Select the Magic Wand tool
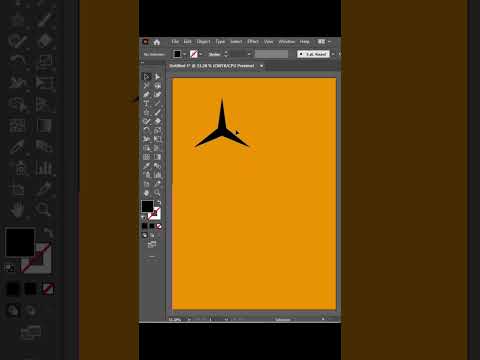480x360 pixels. coord(147,86)
